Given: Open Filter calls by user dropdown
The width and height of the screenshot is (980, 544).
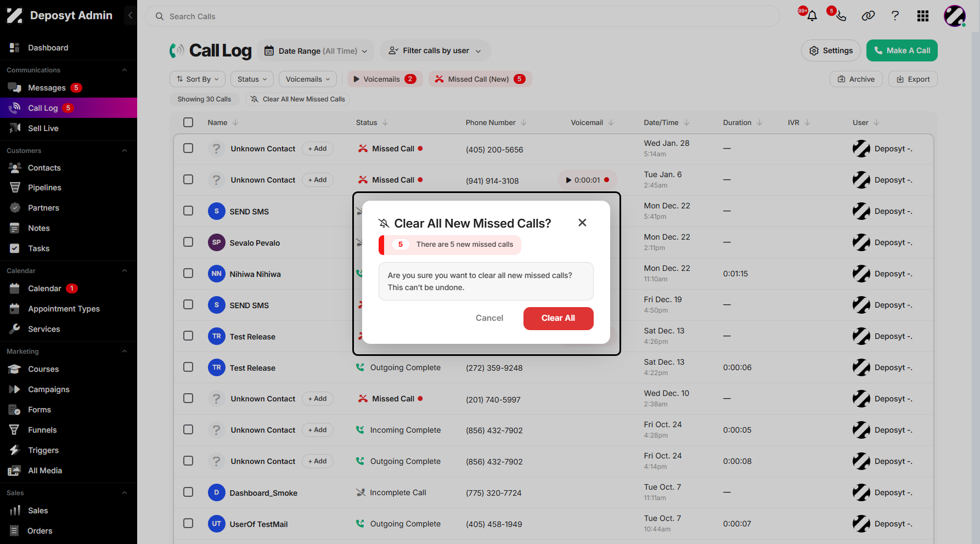Looking at the screenshot, I should (x=435, y=50).
